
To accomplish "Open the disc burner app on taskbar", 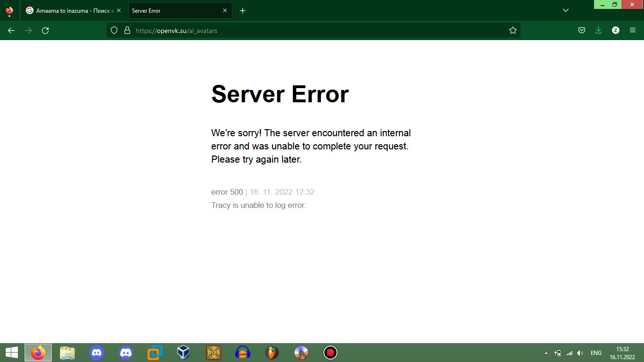I will [x=301, y=353].
